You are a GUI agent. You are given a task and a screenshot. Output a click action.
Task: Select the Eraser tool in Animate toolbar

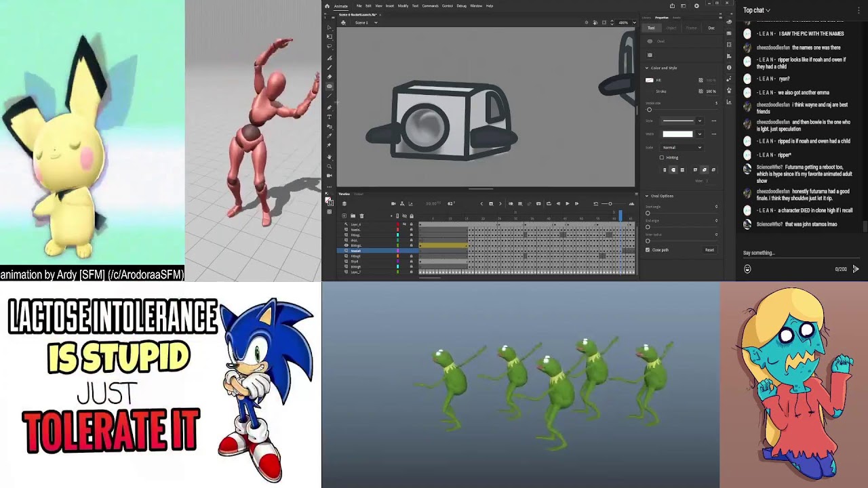pyautogui.click(x=330, y=77)
